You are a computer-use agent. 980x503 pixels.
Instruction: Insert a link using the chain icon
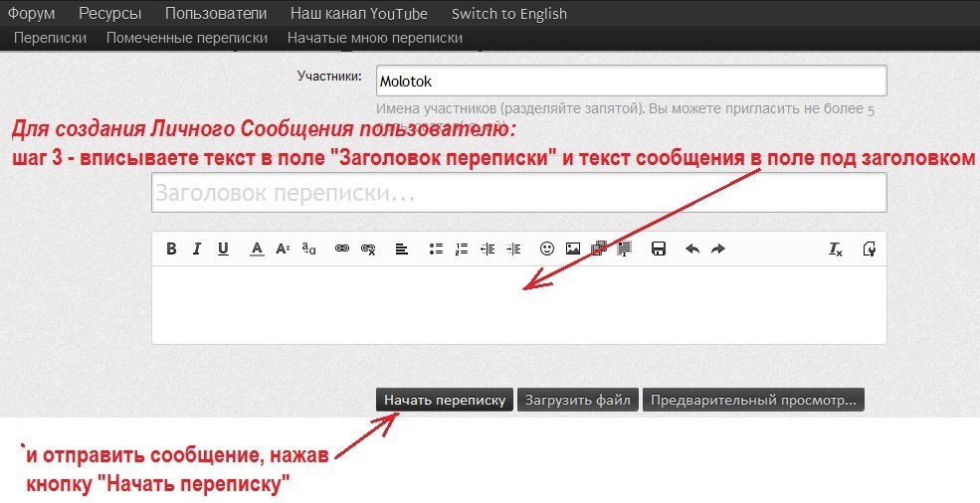(x=342, y=250)
